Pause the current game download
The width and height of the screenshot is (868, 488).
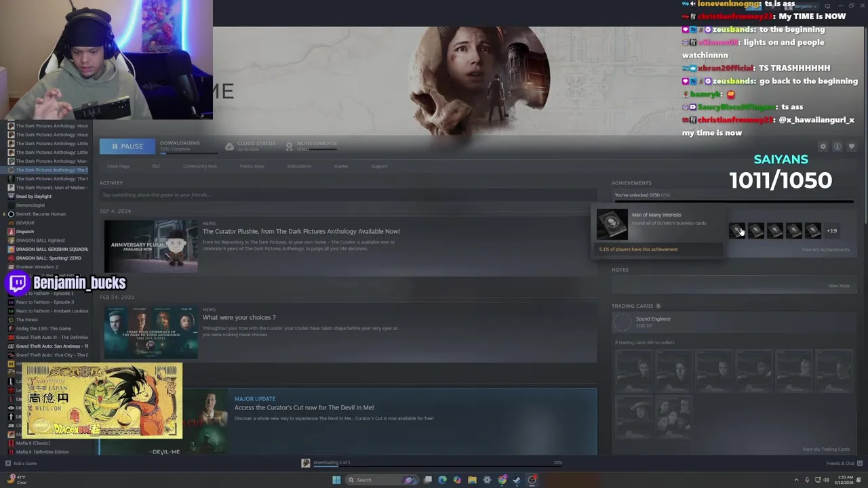127,146
